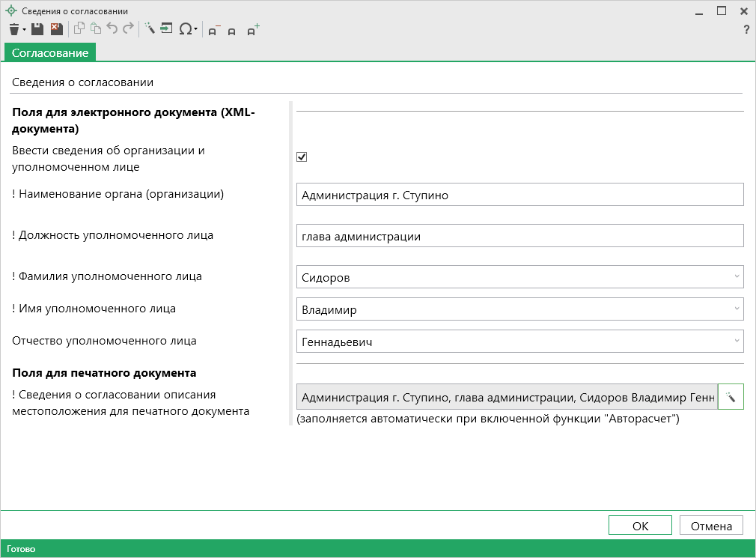This screenshot has width=756, height=558.
Task: Click the save floppy disk icon
Action: coord(37,29)
